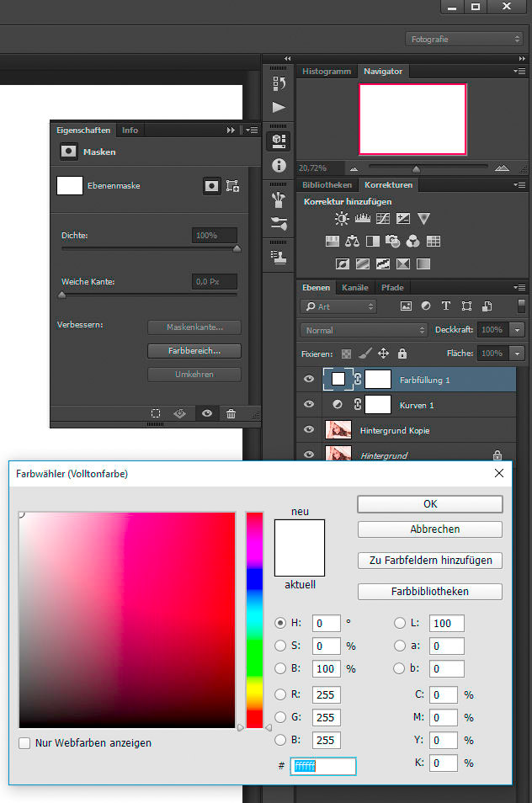The height and width of the screenshot is (803, 532).
Task: Add a Vibrance adjustment
Action: [x=423, y=219]
